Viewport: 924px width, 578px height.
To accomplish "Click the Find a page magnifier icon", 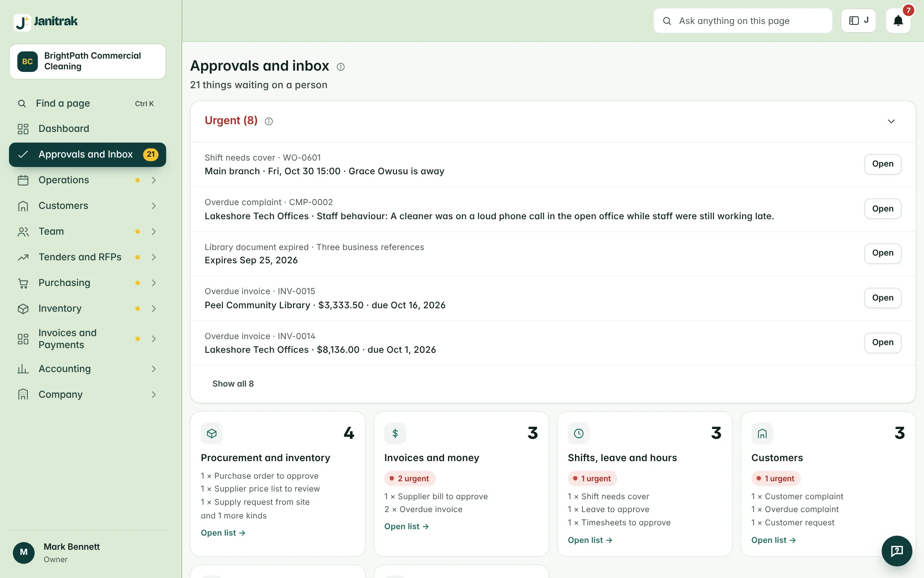I will tap(22, 104).
